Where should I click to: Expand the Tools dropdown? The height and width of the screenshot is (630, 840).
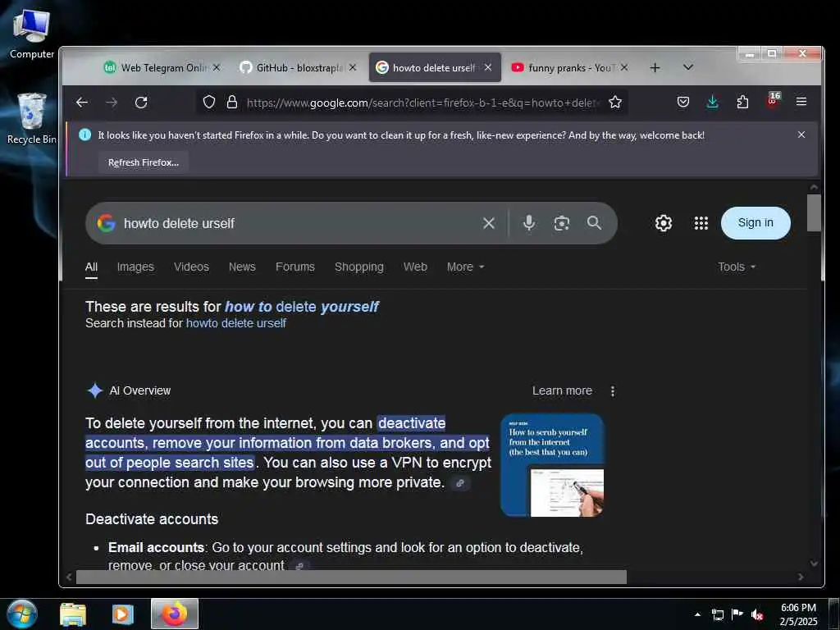pos(737,267)
